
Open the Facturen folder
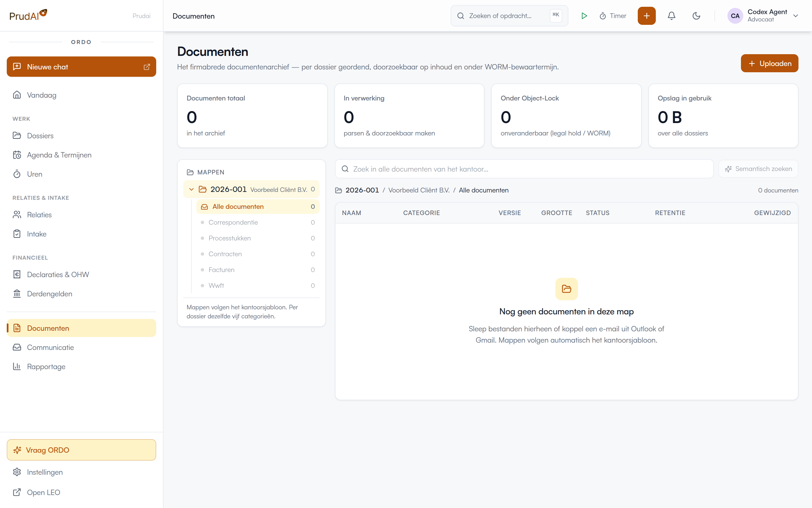pos(258,270)
